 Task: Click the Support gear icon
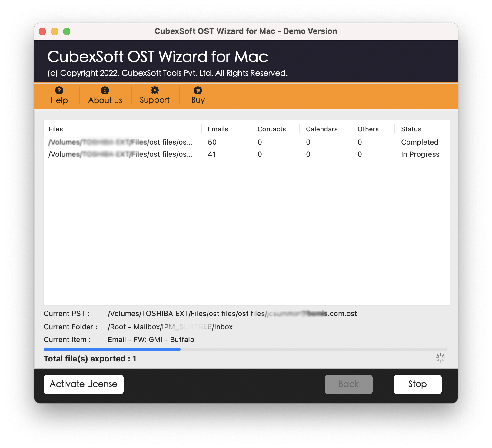(155, 90)
